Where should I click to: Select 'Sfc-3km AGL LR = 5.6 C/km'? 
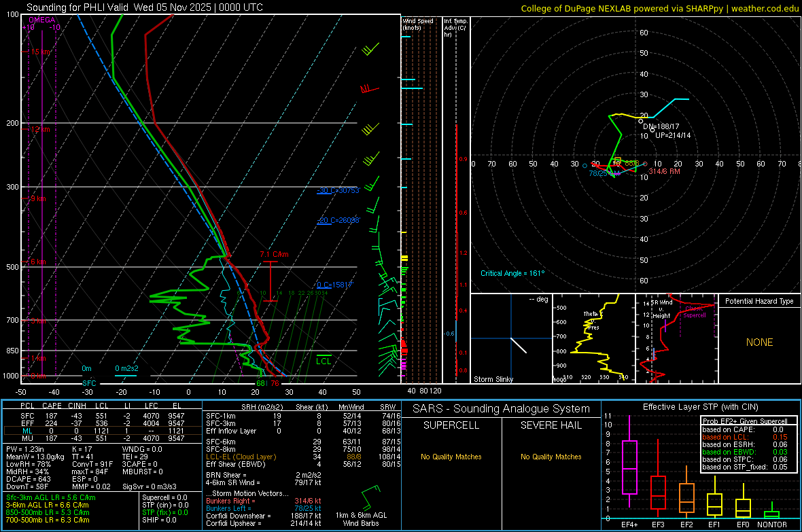(51, 498)
